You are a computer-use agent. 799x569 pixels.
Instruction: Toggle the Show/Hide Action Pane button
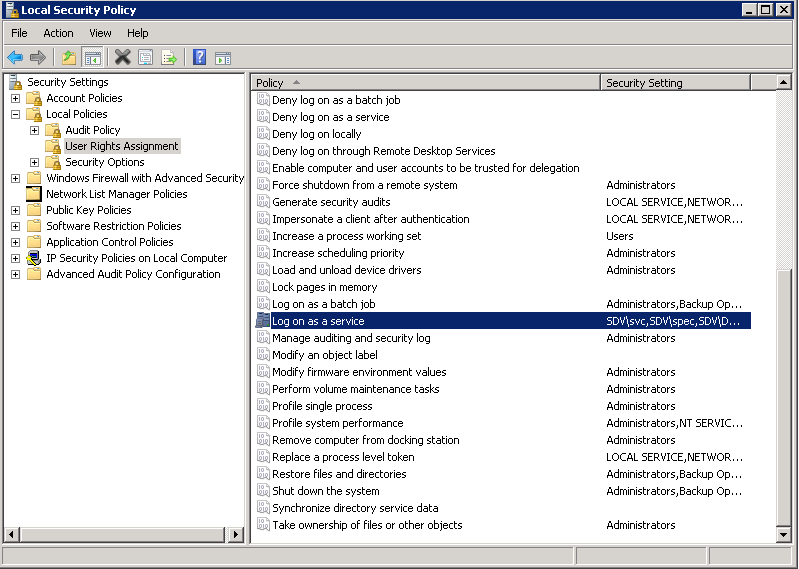pos(222,58)
